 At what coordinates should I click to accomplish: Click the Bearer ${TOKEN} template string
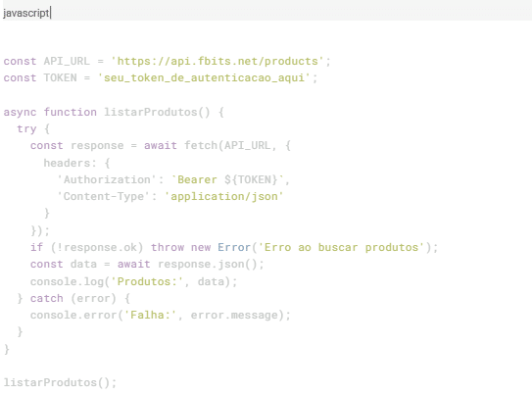click(x=227, y=179)
